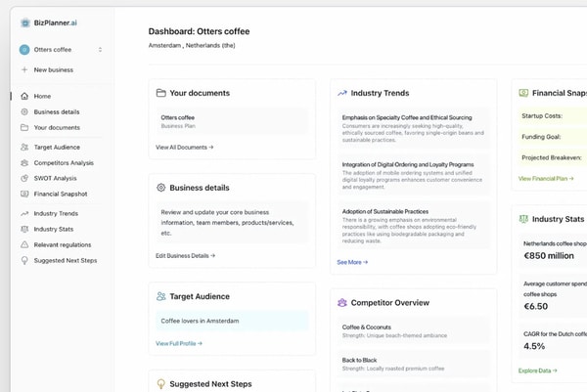Click the Edit Business Details link
Viewport: 587px width, 392px height.
[185, 255]
